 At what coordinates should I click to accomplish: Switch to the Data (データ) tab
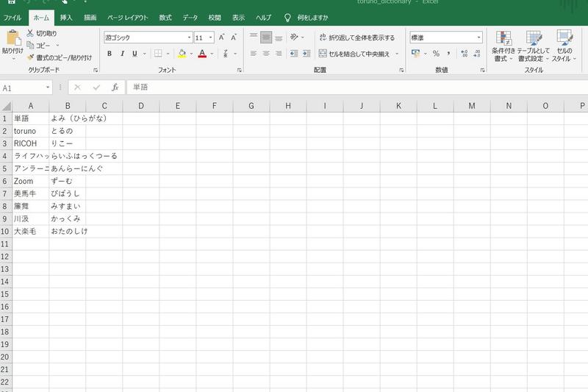coord(190,18)
